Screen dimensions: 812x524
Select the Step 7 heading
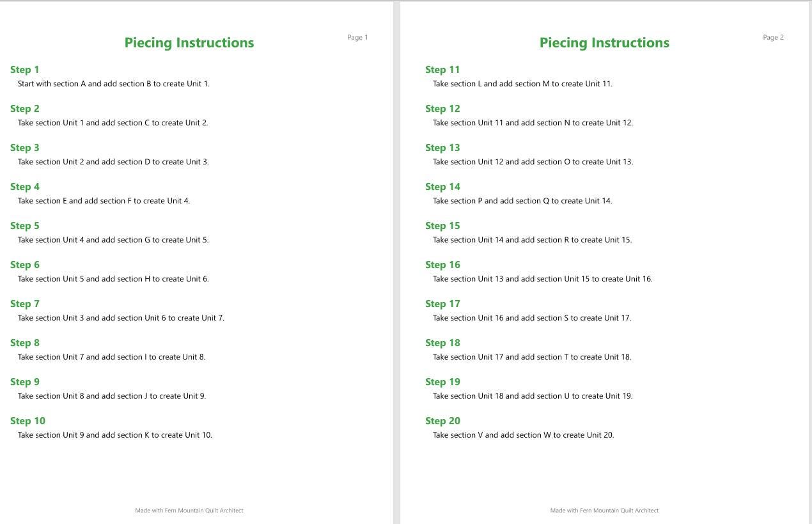click(x=25, y=304)
